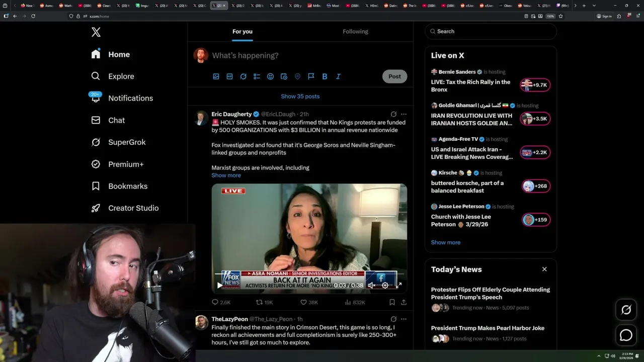644x362 pixels.
Task: Click the flag icon in composer toolbar
Action: pos(311,76)
